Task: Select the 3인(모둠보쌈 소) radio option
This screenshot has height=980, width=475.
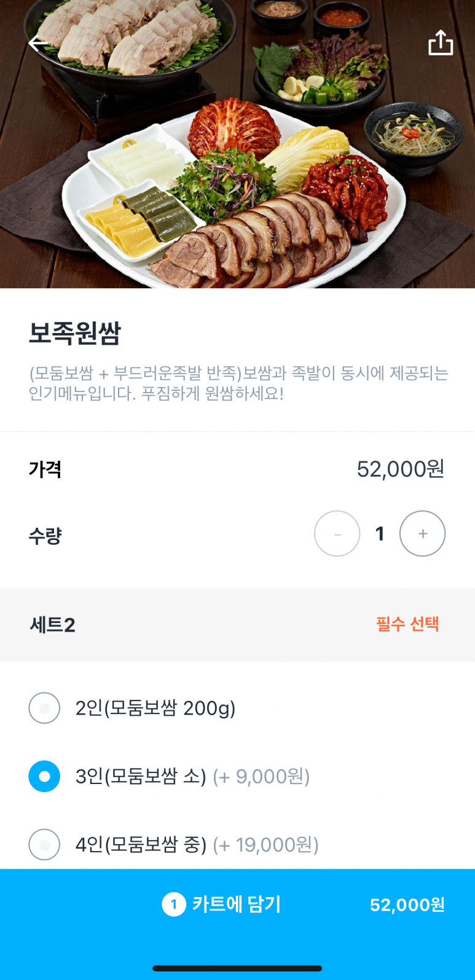Action: 44,776
